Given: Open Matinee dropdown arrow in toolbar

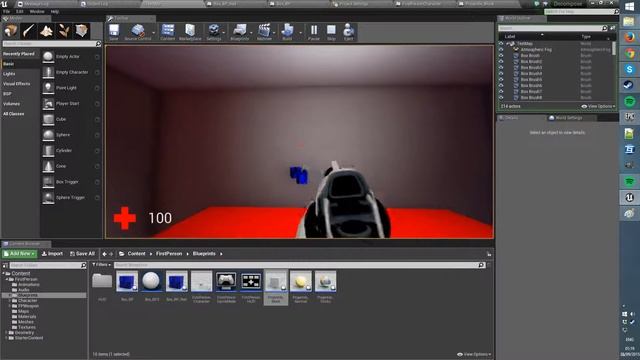Looking at the screenshot, I should (275, 33).
